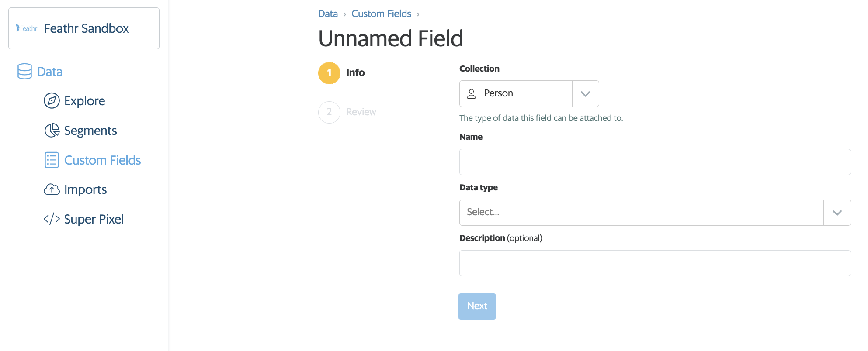Click the Data database icon
868x351 pixels.
pos(24,72)
